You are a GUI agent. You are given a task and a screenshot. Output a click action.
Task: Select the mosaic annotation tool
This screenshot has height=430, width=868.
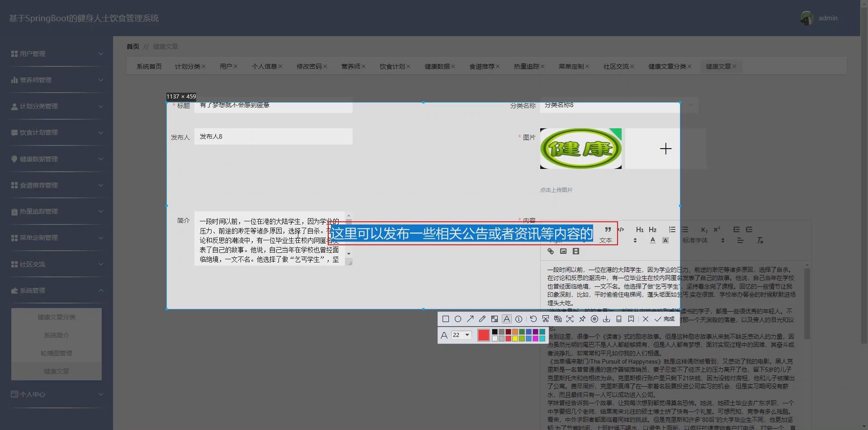pos(495,319)
